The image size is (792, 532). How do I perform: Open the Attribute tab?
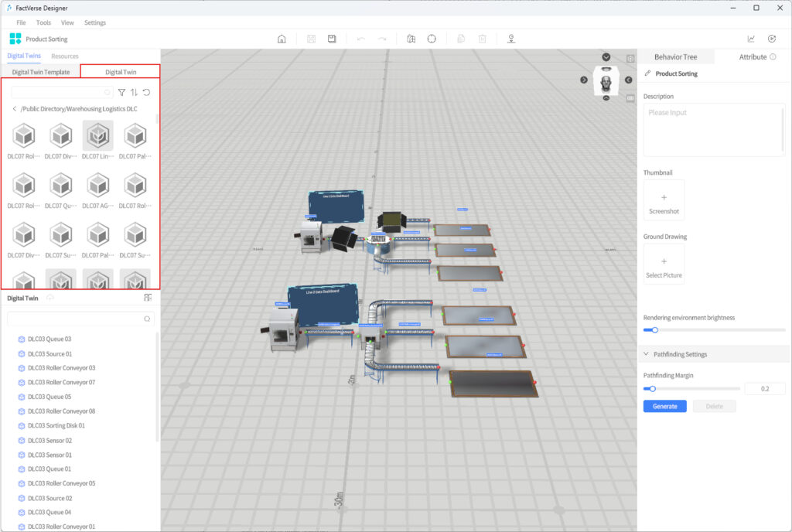(753, 57)
